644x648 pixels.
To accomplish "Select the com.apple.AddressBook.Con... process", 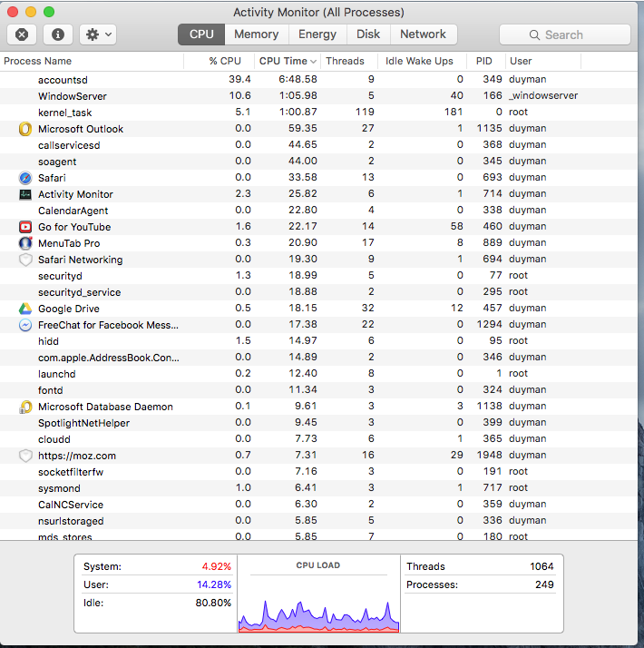I will 318,358.
